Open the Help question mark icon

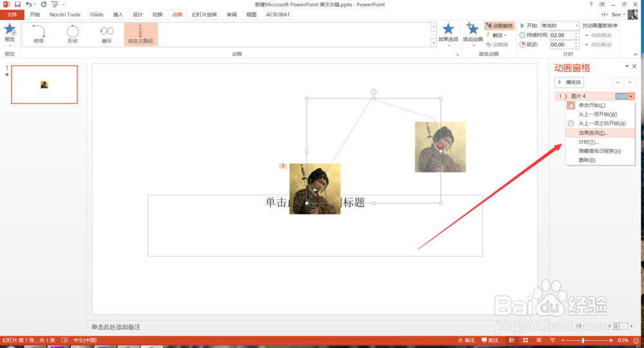(591, 4)
